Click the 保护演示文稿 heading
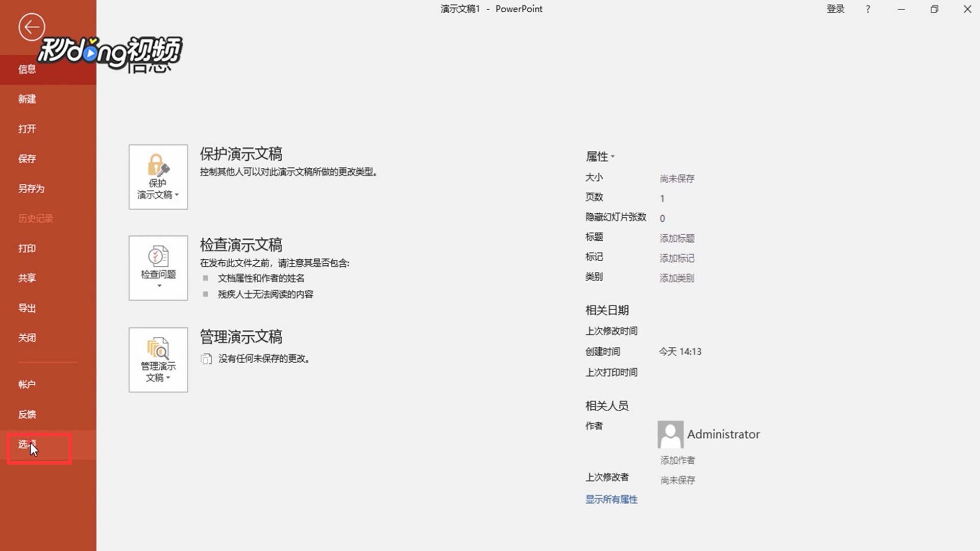Viewport: 980px width, 551px height. [x=241, y=154]
